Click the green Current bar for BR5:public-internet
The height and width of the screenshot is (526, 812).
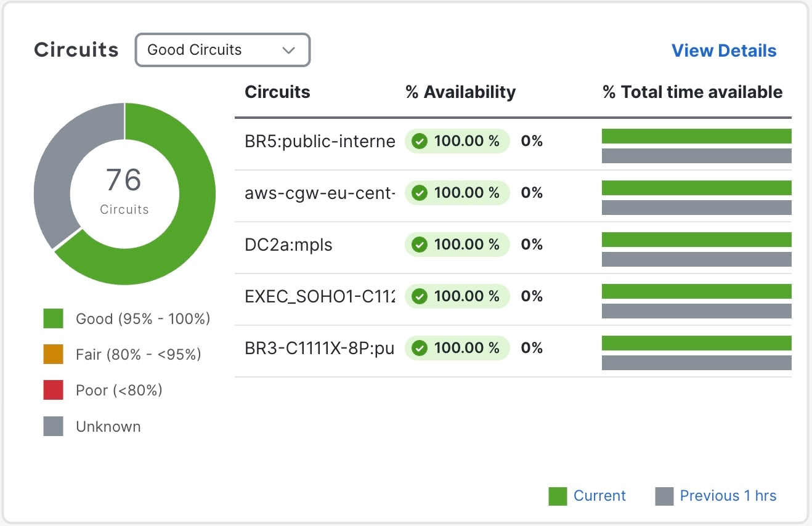696,136
